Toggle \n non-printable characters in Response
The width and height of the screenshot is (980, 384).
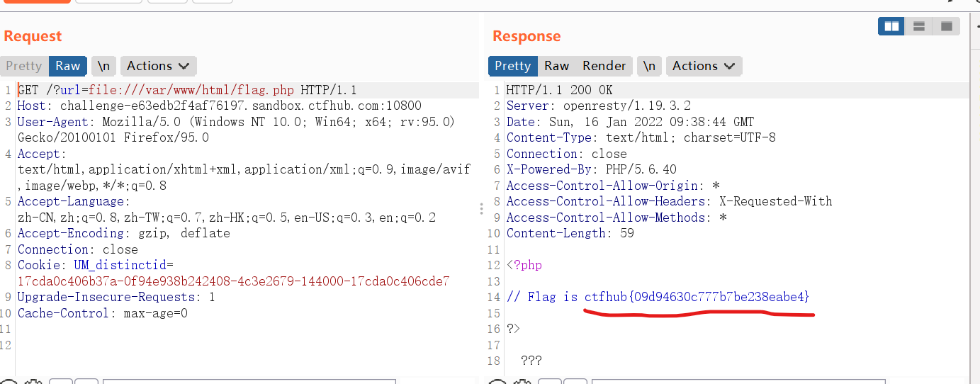[650, 66]
